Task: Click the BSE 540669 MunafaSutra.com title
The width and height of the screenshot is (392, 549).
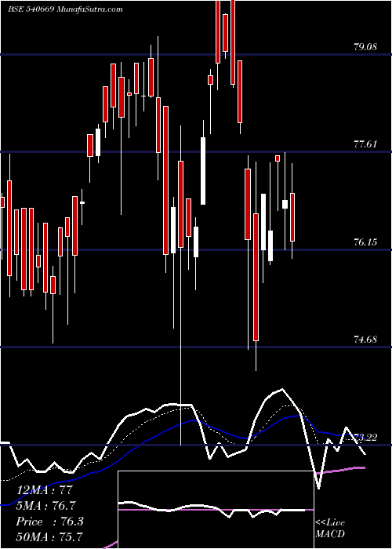Action: pyautogui.click(x=65, y=9)
